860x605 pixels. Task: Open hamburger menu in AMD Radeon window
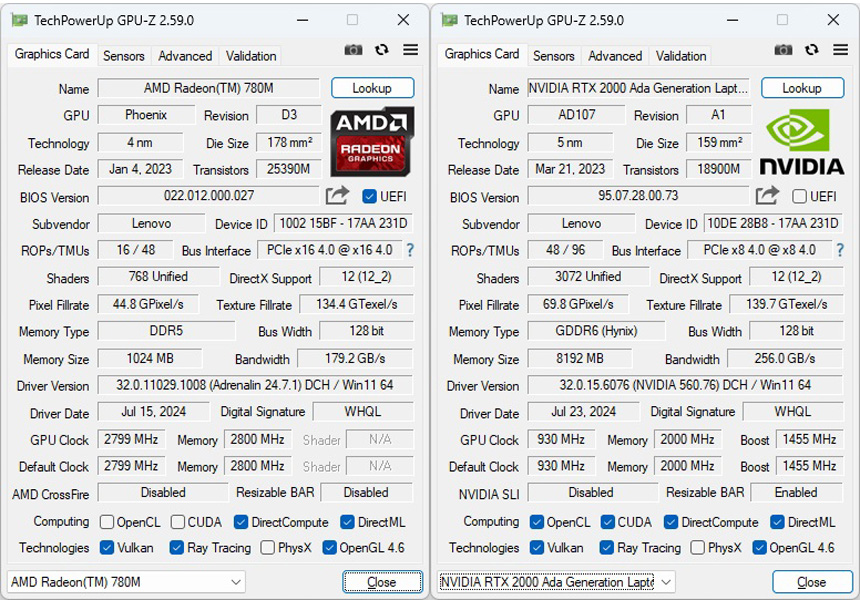pyautogui.click(x=410, y=50)
